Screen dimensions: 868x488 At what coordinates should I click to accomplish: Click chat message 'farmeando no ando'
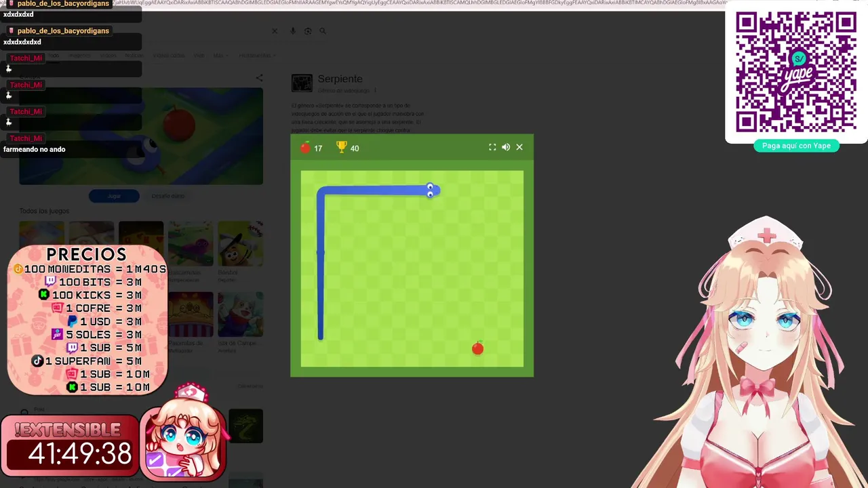click(x=35, y=149)
